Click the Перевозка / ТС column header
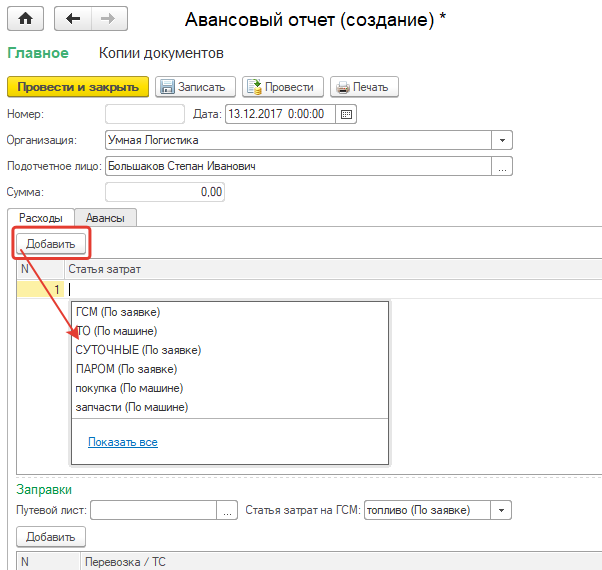Image resolution: width=602 pixels, height=570 pixels. 341,562
